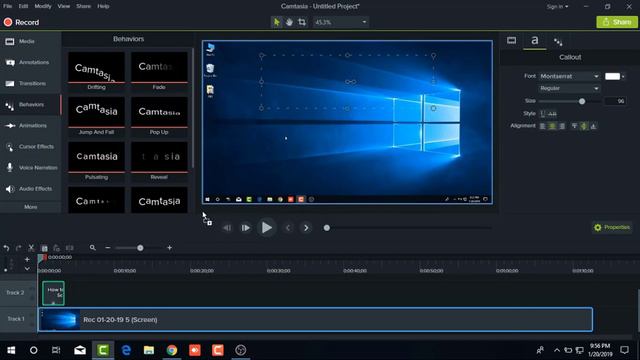Open the Montserrat font dropdown
This screenshot has width=640, height=360.
coord(569,76)
